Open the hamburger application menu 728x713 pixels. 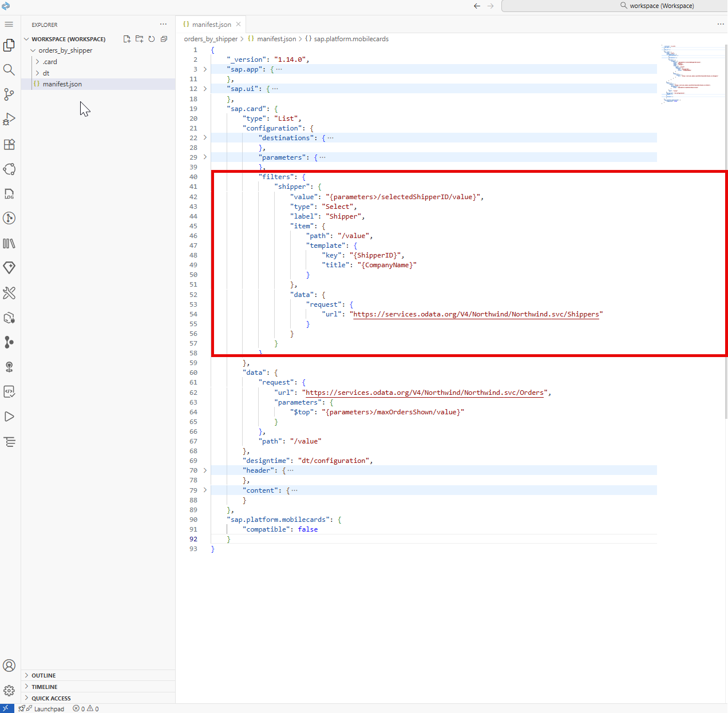9,24
